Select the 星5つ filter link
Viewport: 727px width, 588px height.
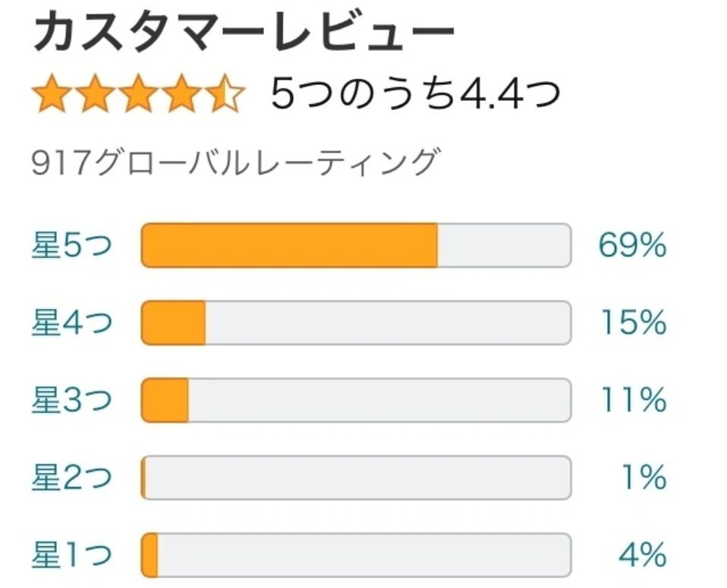[x=72, y=246]
